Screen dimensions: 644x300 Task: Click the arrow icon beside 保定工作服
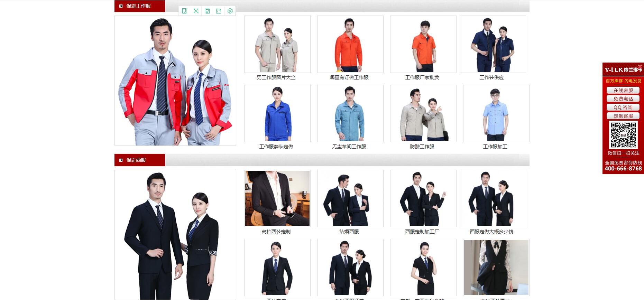[x=121, y=6]
